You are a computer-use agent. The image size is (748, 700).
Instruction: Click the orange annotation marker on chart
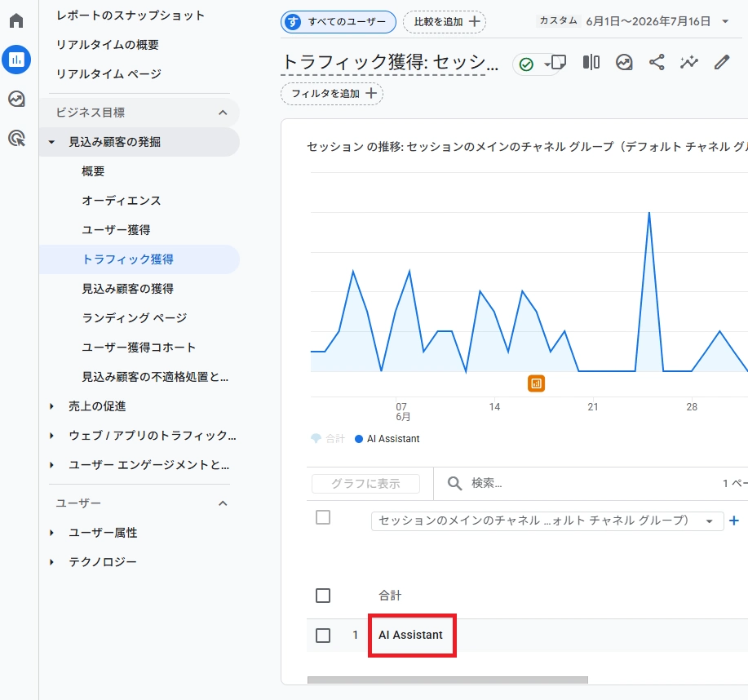point(536,383)
